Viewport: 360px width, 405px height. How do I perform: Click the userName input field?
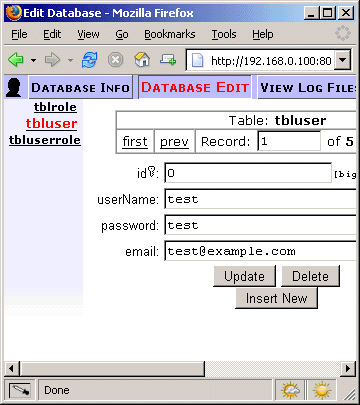point(260,199)
